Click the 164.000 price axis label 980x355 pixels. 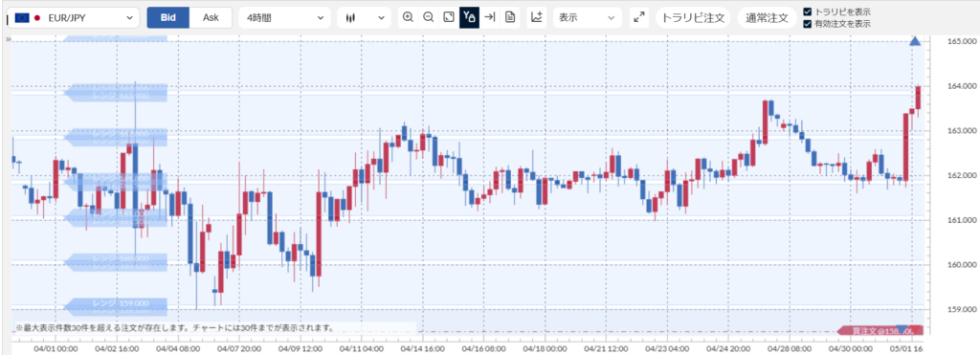coord(962,86)
